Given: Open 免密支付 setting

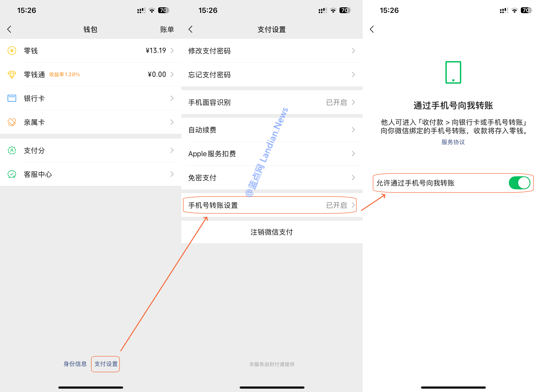Looking at the screenshot, I should point(272,178).
